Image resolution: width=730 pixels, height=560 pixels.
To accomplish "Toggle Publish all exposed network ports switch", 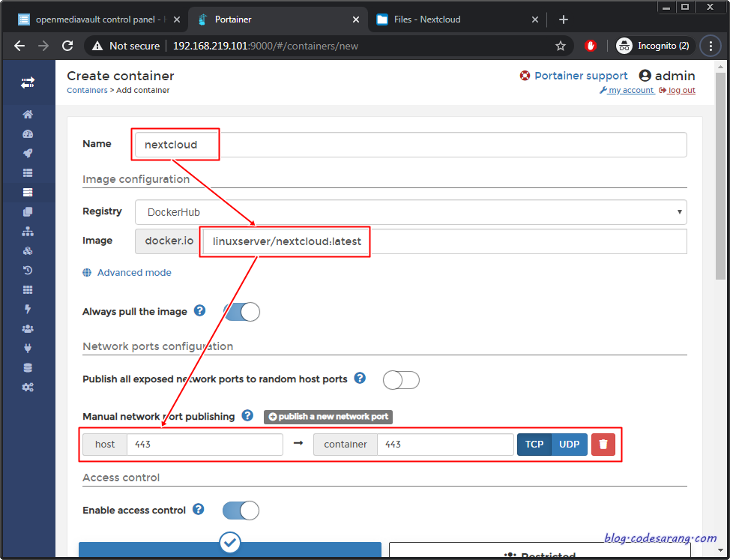I will click(401, 380).
